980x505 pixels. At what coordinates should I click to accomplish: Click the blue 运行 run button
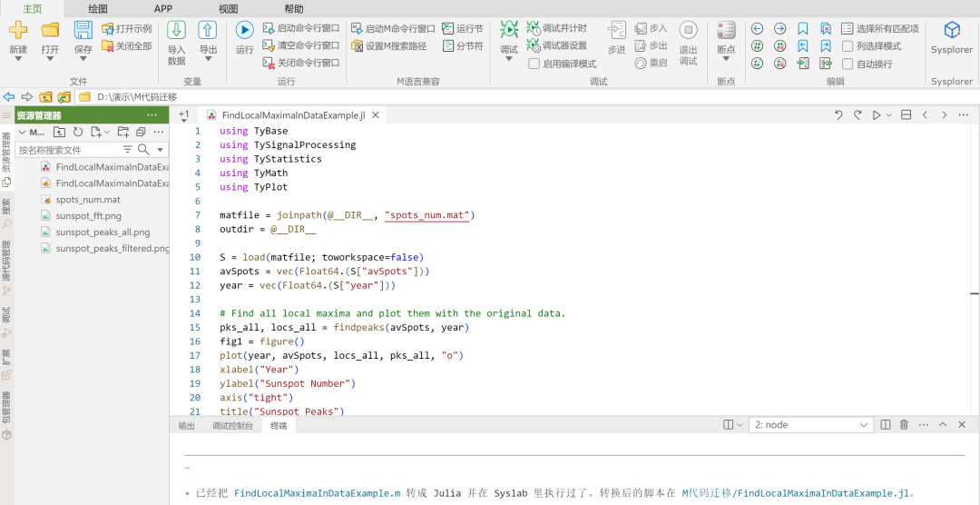244,30
